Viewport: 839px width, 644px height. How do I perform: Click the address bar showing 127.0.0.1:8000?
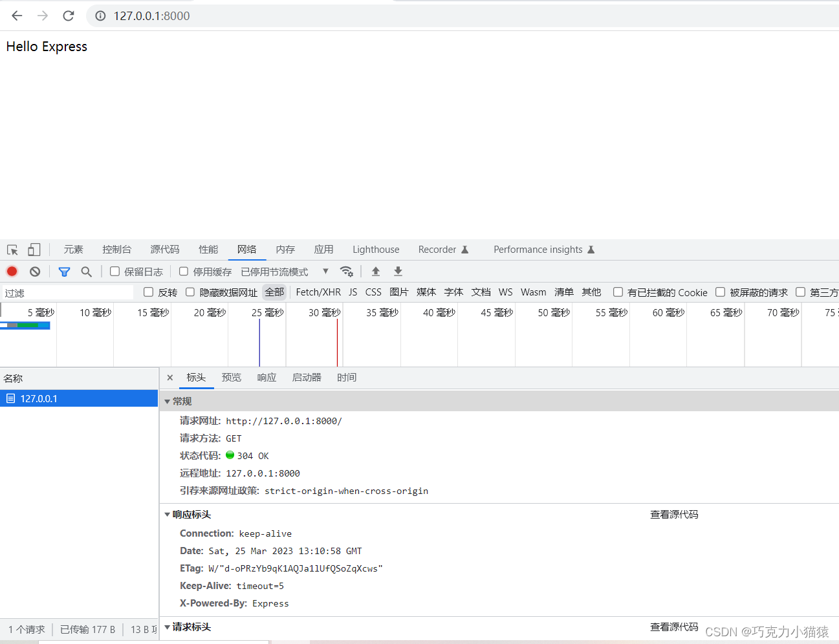[x=152, y=16]
